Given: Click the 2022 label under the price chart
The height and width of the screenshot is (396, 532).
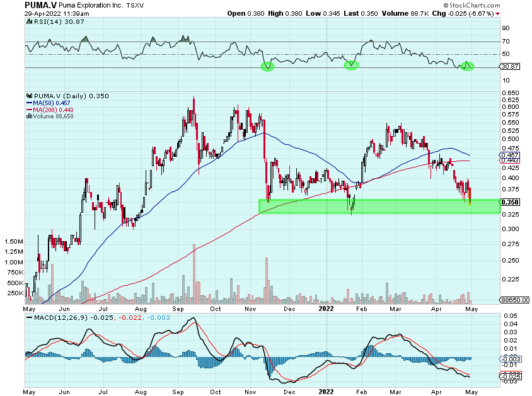Looking at the screenshot, I should pos(326,308).
